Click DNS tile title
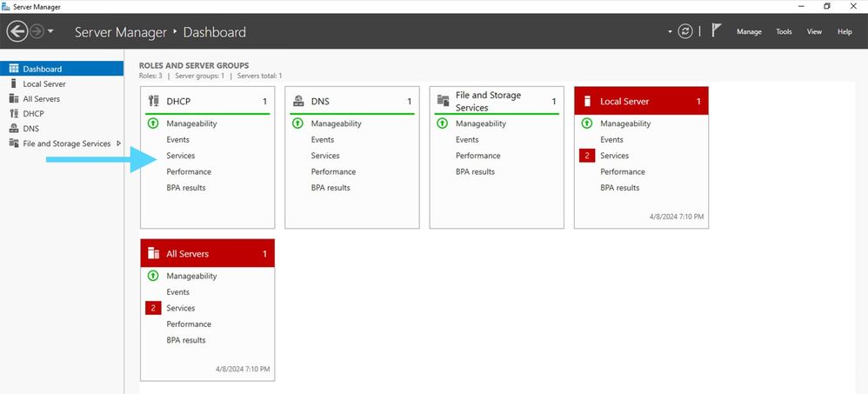 pos(320,101)
